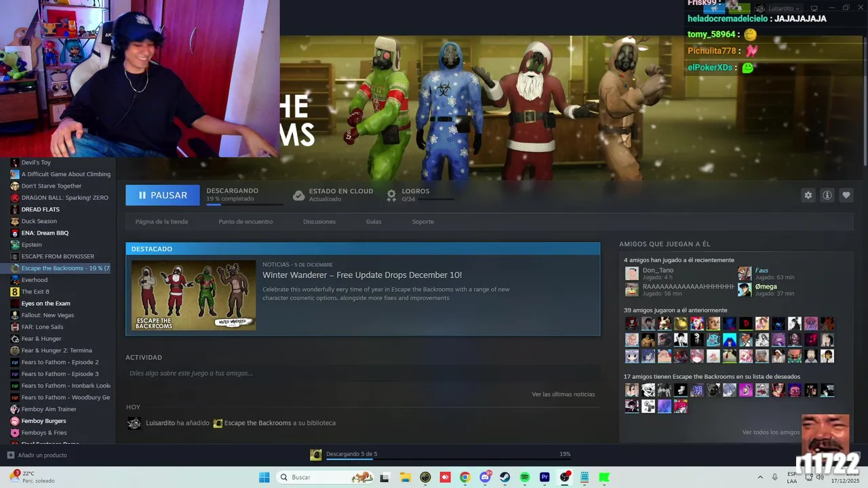Select Everhood in the library list
The width and height of the screenshot is (868, 488).
click(35, 280)
